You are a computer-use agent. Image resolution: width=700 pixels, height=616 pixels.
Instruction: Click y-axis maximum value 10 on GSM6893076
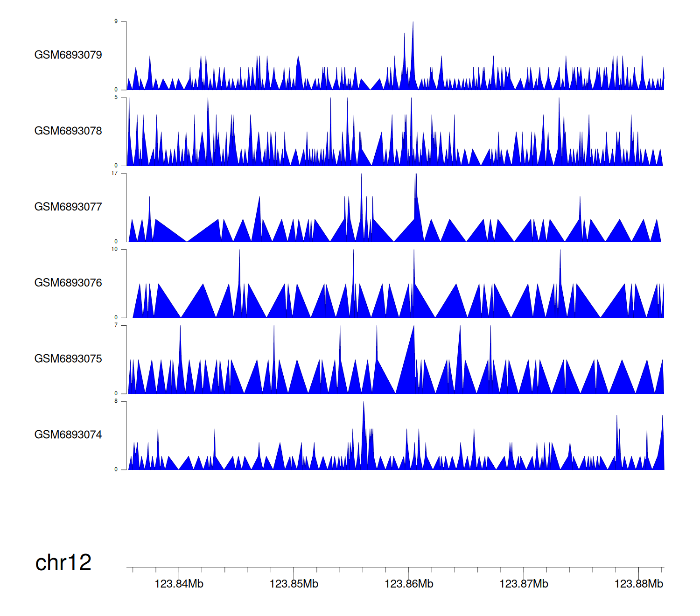click(x=115, y=249)
